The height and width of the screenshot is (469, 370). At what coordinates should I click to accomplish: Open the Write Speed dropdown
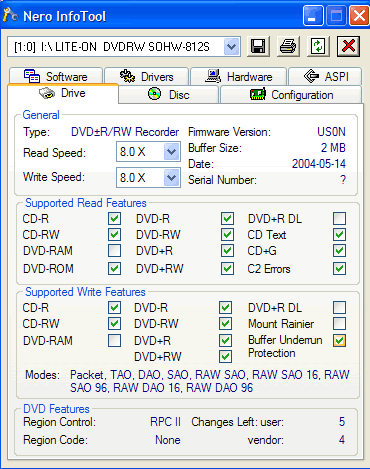click(x=172, y=178)
